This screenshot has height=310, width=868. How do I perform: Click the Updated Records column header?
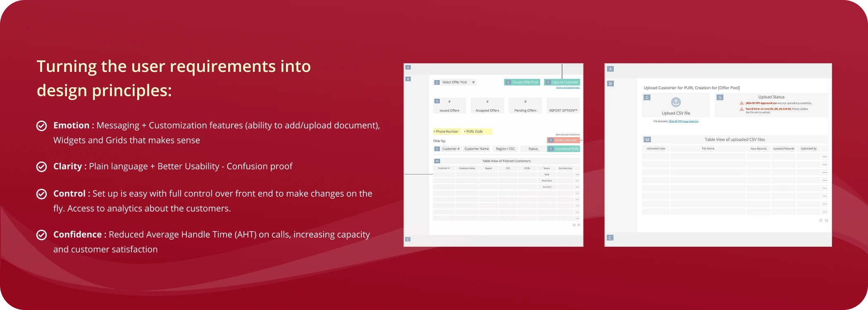pyautogui.click(x=784, y=148)
